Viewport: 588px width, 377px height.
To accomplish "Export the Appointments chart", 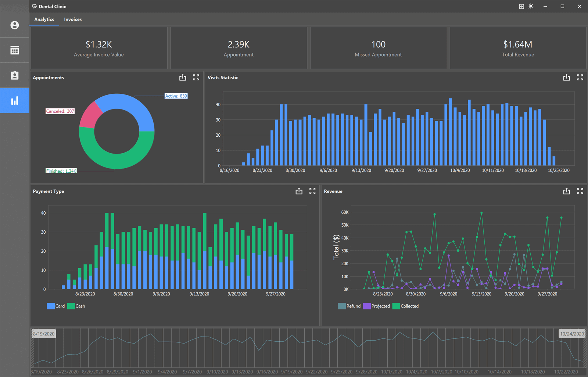I will pyautogui.click(x=183, y=77).
